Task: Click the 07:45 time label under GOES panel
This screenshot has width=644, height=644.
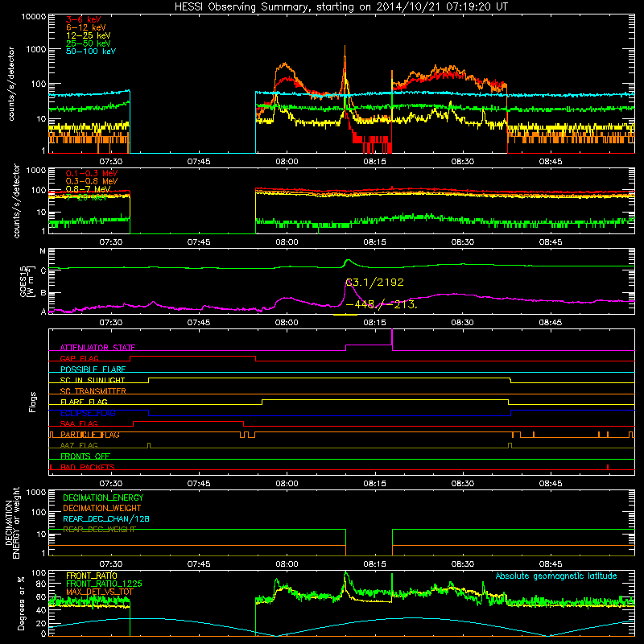Action: coord(199,323)
